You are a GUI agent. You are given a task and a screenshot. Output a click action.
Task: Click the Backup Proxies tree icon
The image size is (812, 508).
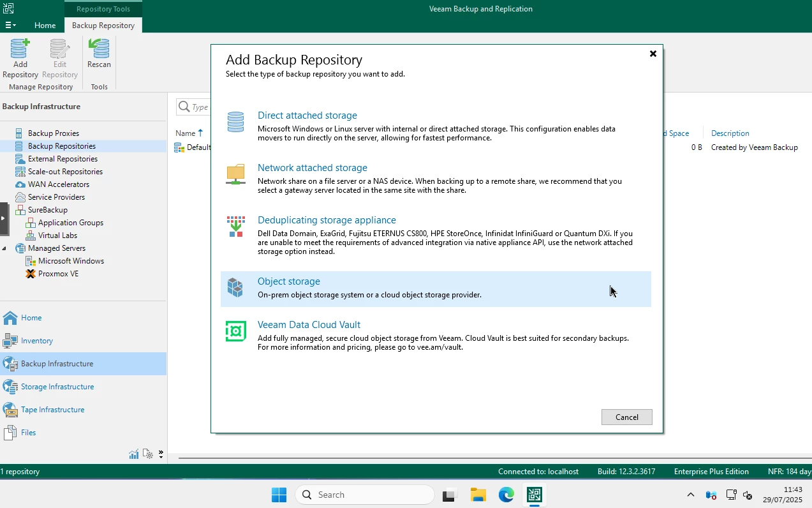tap(20, 133)
